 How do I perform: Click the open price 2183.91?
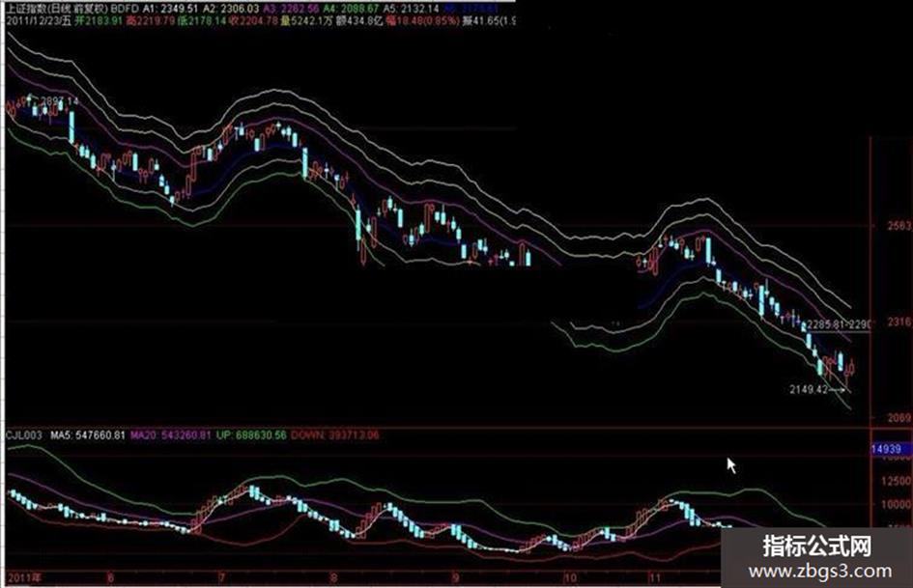click(98, 21)
